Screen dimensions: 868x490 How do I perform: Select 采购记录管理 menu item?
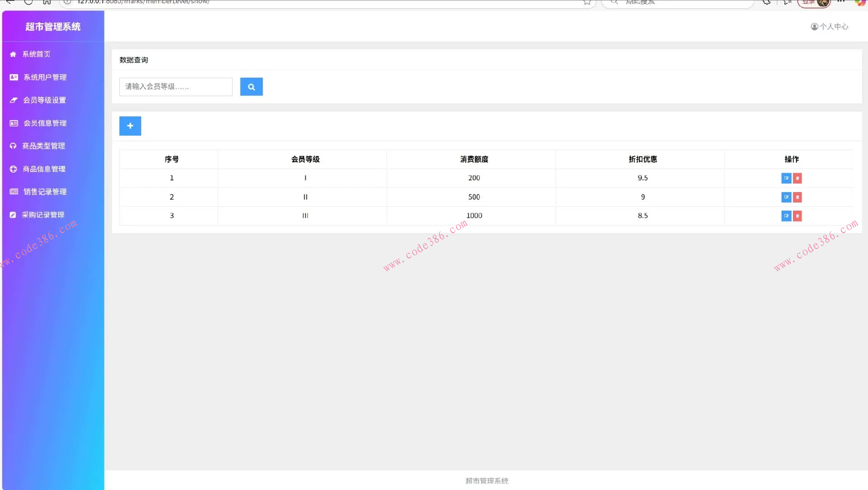pyautogui.click(x=43, y=215)
